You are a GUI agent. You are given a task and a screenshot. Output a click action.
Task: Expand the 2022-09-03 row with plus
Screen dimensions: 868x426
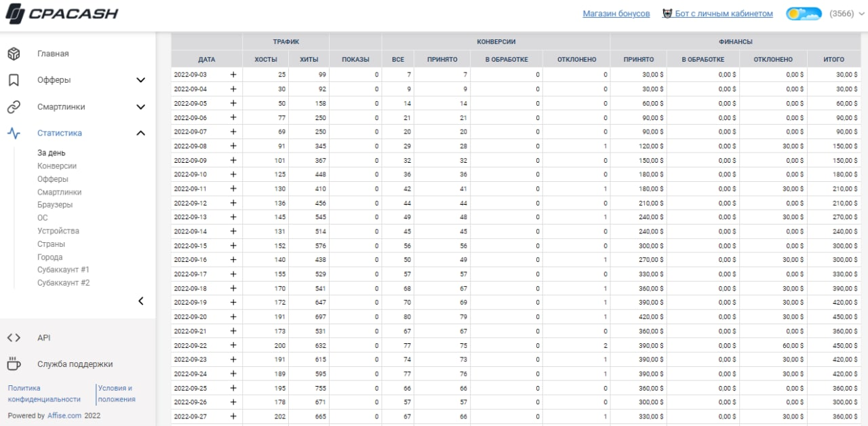tap(233, 75)
